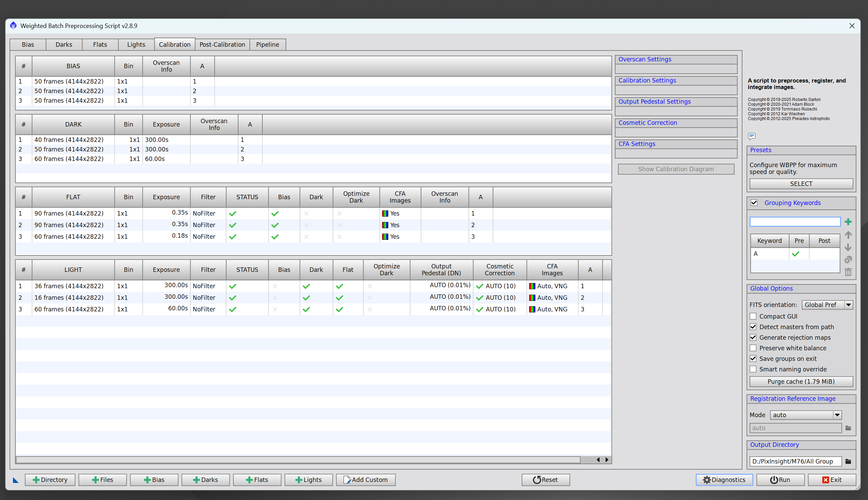Switch to the Post-Calibration tab
The width and height of the screenshot is (868, 500).
tap(222, 45)
